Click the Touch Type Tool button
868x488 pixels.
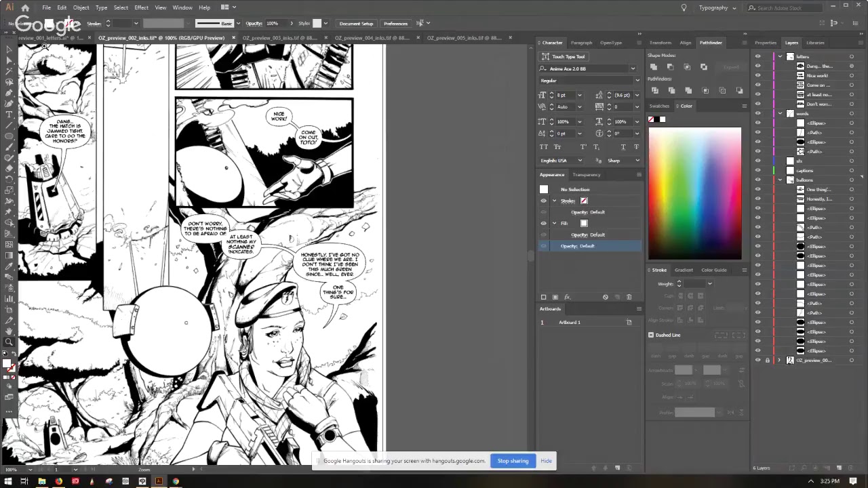[x=564, y=57]
